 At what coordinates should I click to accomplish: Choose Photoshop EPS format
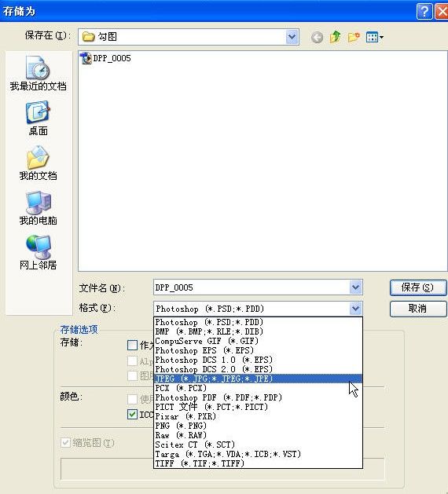click(x=258, y=350)
